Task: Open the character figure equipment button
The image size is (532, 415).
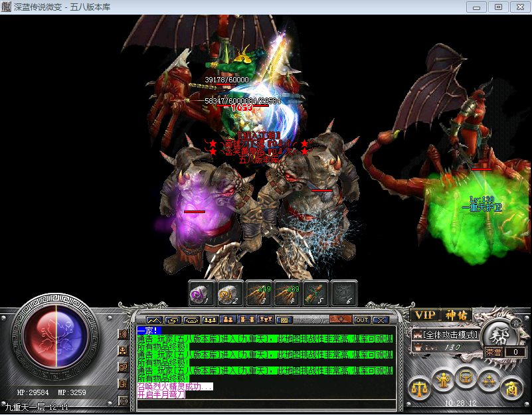Action: click(443, 380)
